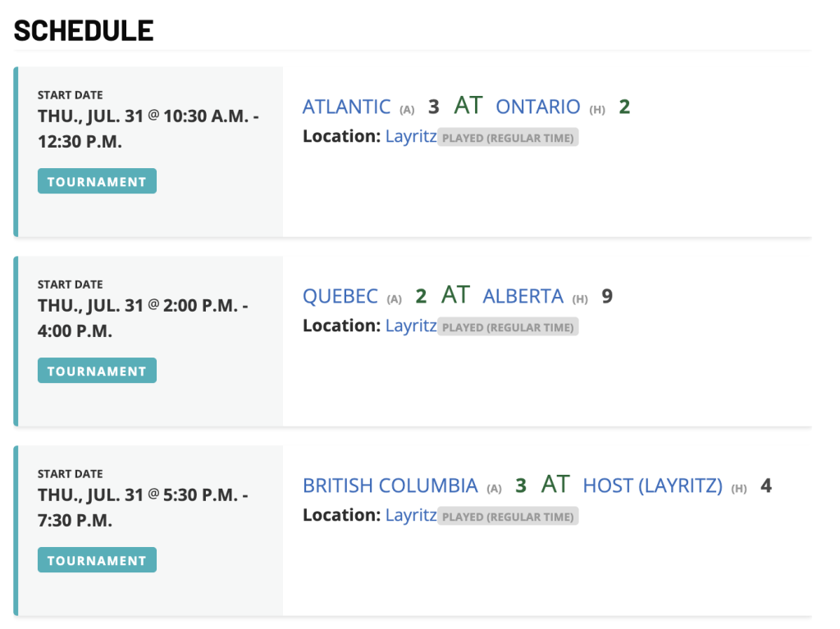Open the Ontario team link
Screen dimensions: 840x629
tap(537, 107)
